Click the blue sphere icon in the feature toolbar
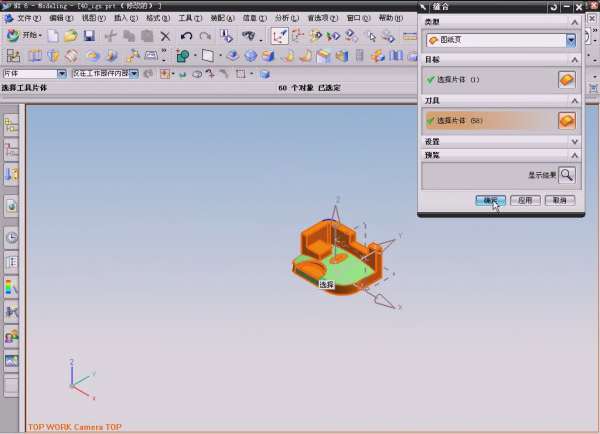Viewport: 600px width, 434px height. pyautogui.click(x=251, y=56)
